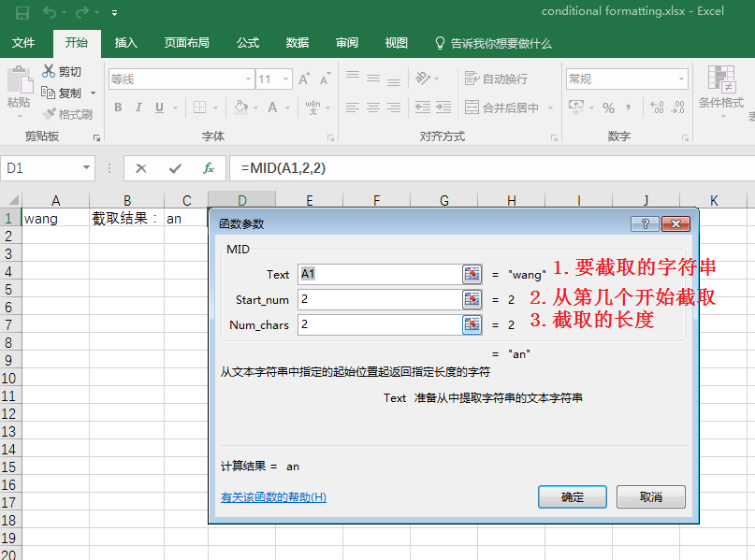Open the function help link 有关该函数的帮助(H)

(273, 497)
